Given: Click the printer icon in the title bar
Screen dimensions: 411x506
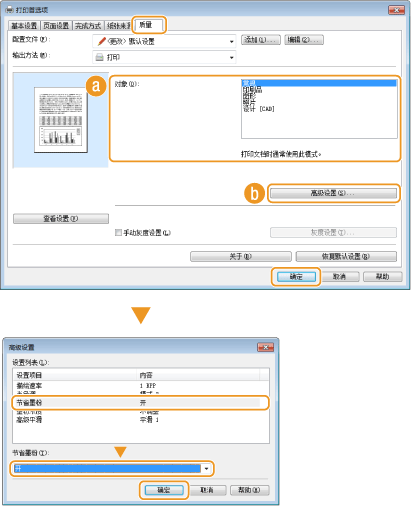Looking at the screenshot, I should tap(10, 10).
